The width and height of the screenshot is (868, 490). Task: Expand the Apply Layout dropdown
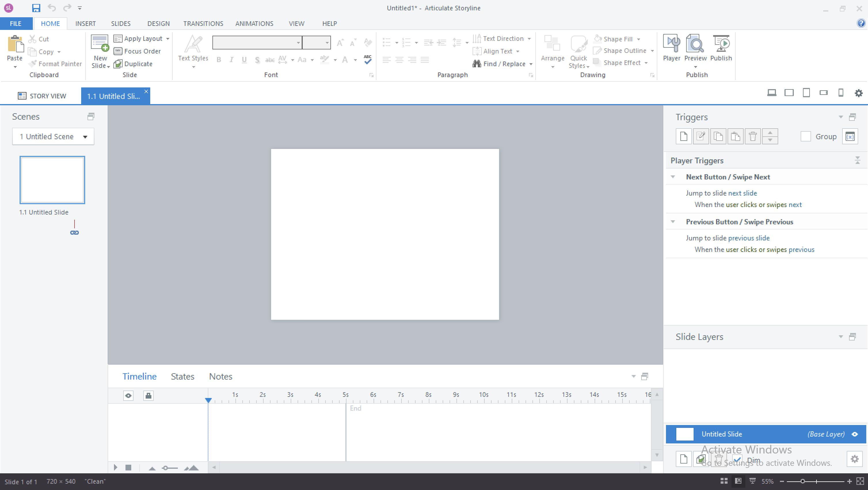coord(167,39)
